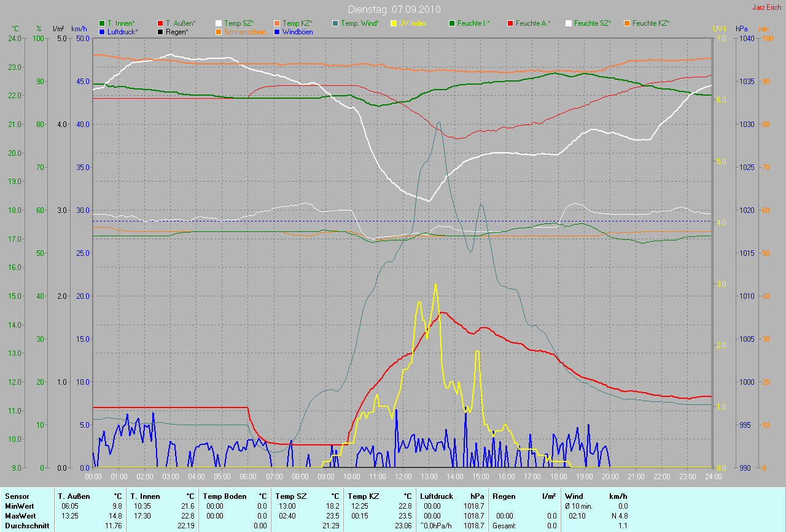786x532 pixels.
Task: Select the 'Windböen' legend label
Action: coord(298,31)
